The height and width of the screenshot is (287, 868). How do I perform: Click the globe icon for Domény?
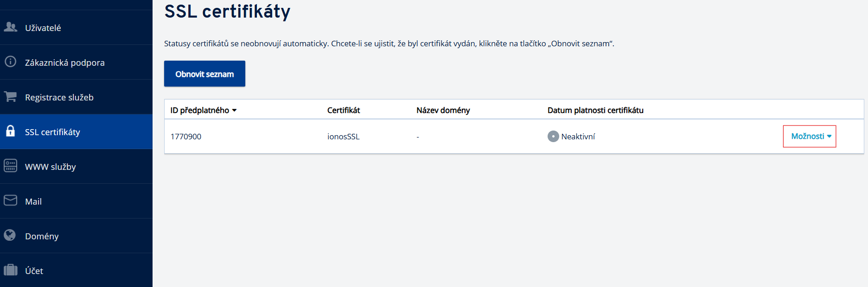[x=10, y=235]
